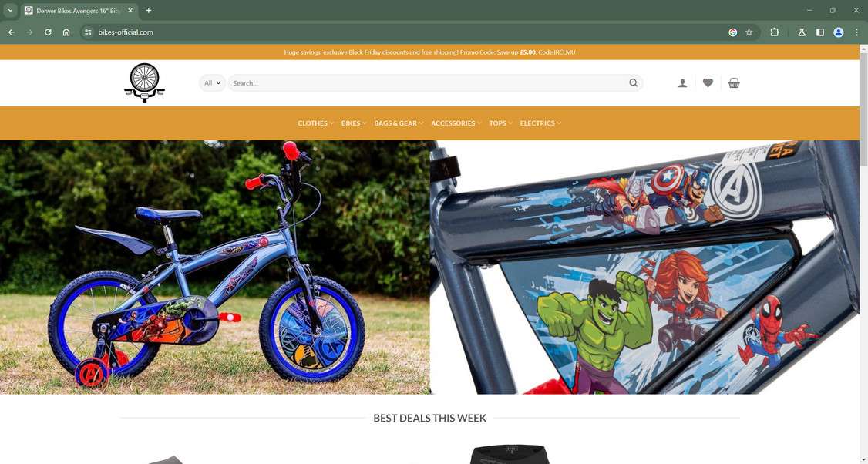868x464 pixels.
Task: Open the account login person icon
Action: coord(682,83)
